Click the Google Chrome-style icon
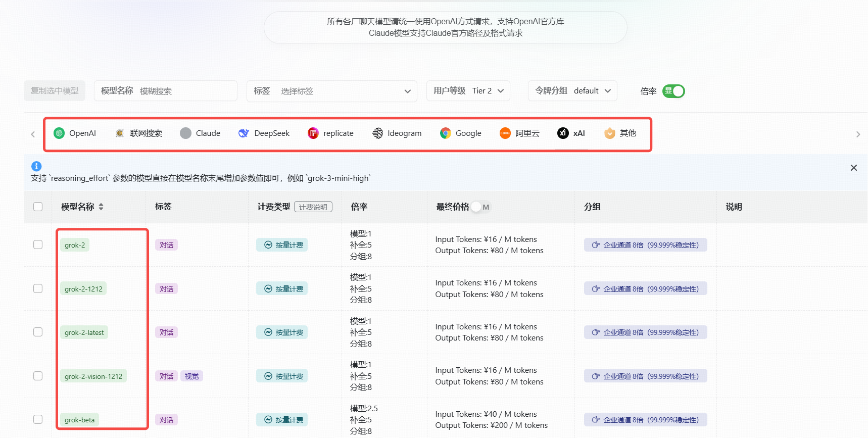Screen dimensions: 868x438 click(x=445, y=133)
